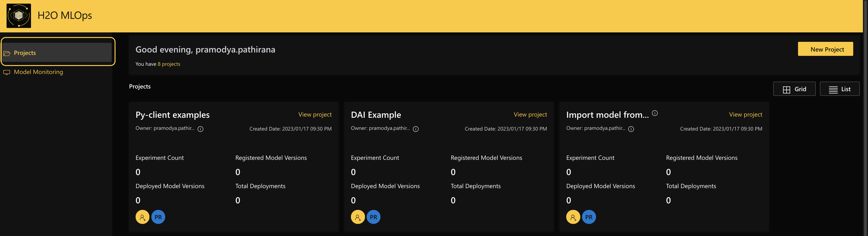Click Deployed Model Versions label on Import model card

click(600, 186)
